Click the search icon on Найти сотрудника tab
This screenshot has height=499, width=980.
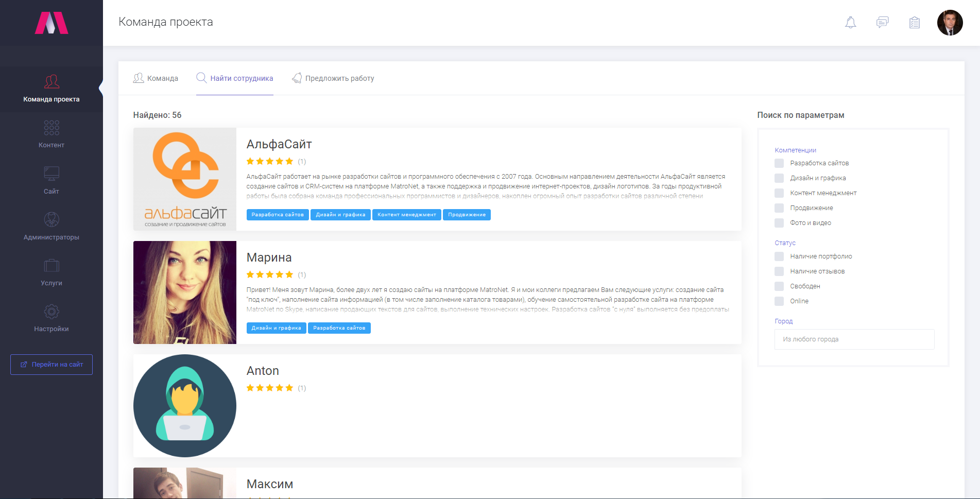click(201, 78)
